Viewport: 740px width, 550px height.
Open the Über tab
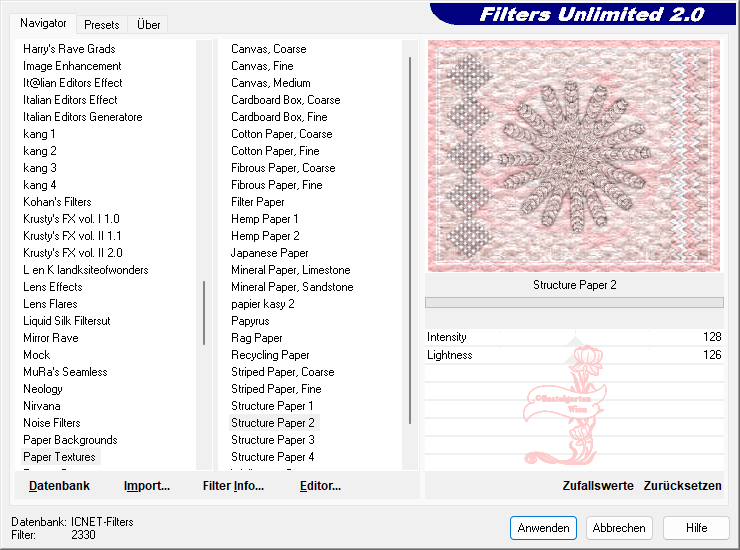point(149,24)
